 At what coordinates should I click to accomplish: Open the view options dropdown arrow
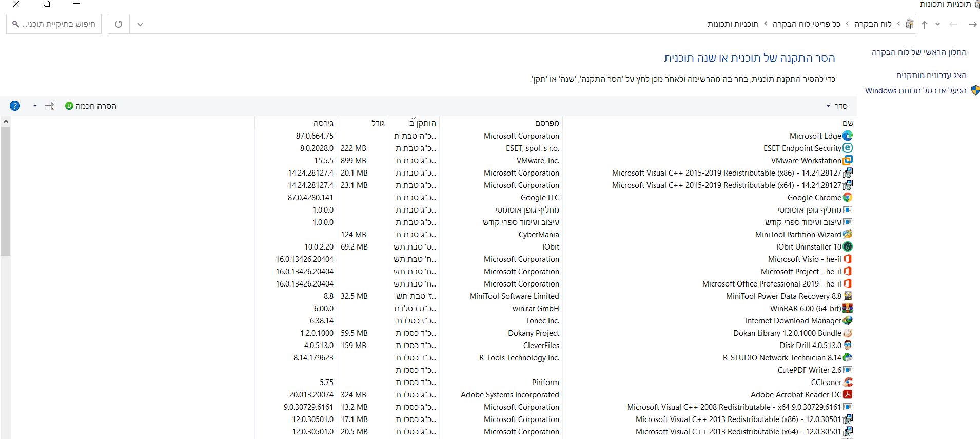35,106
